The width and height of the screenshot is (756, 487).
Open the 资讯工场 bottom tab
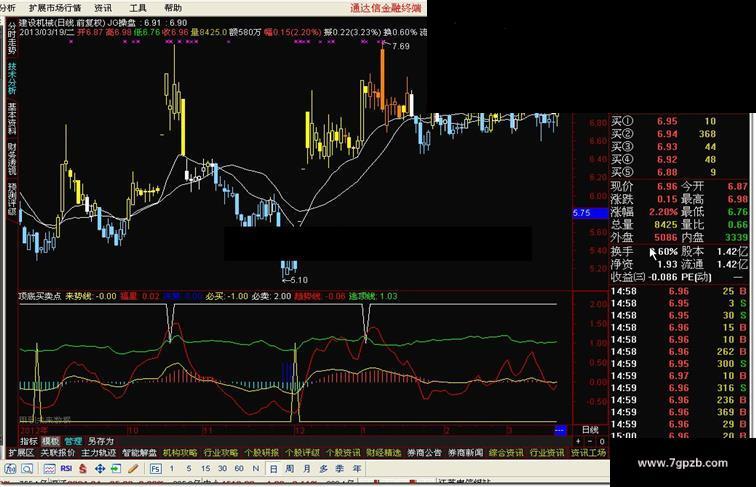(x=588, y=453)
